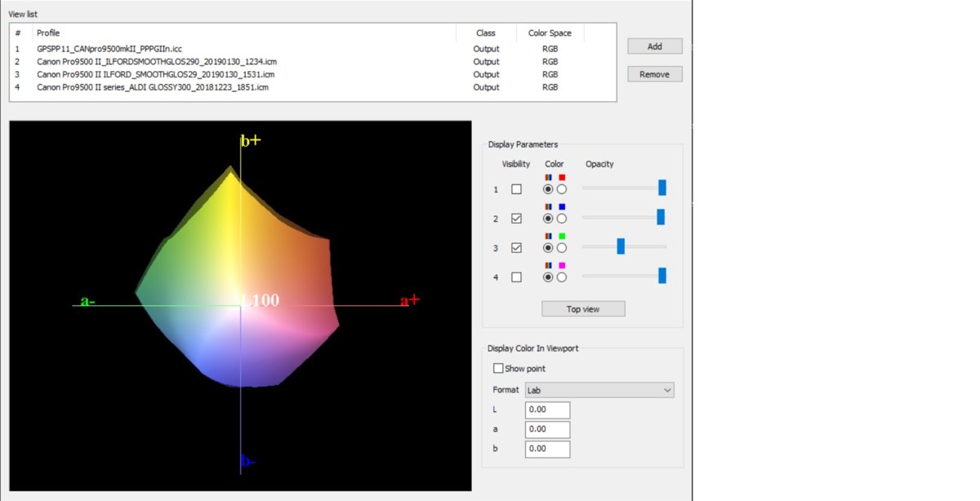Select solid green color radio for profile 3
980x501 pixels.
click(562, 248)
